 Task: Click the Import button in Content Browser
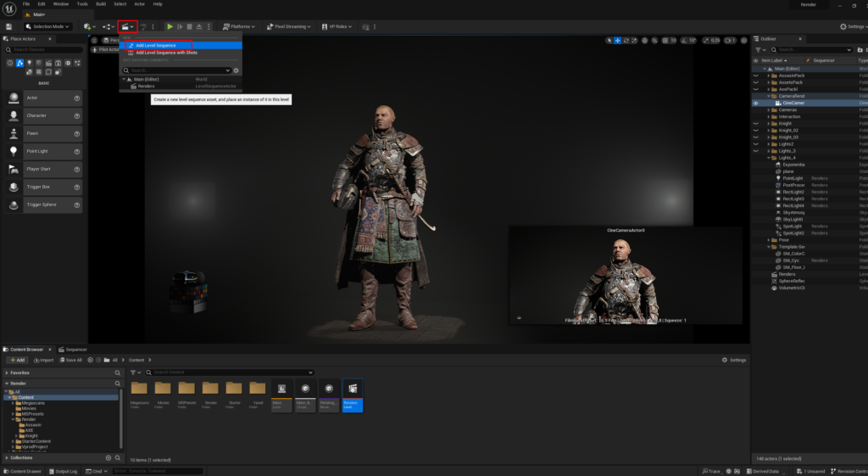(43, 360)
